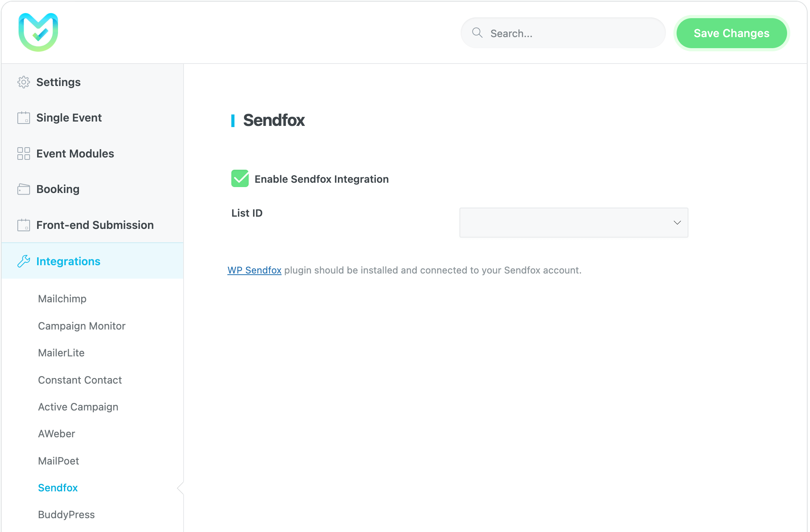810x532 pixels.
Task: Go to Campaign Monitor integration
Action: (x=82, y=326)
